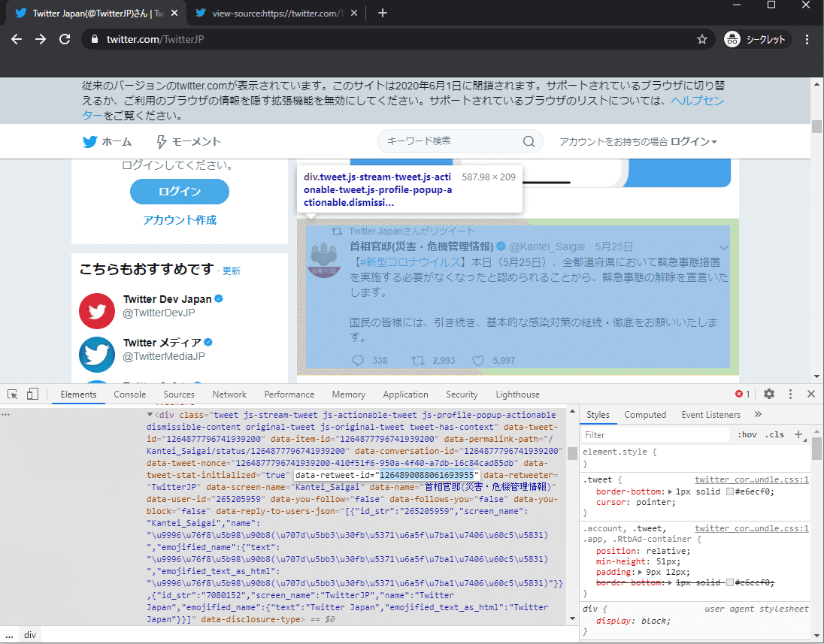This screenshot has height=644, width=824.
Task: Open twitter_cor…undle.css:1 link for .tweet
Action: pos(752,479)
